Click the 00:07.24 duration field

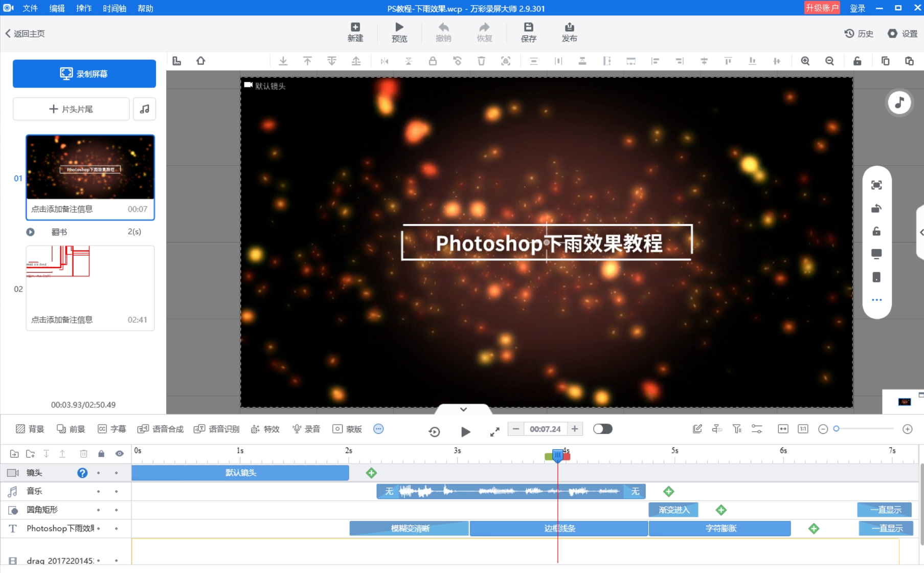pyautogui.click(x=545, y=429)
